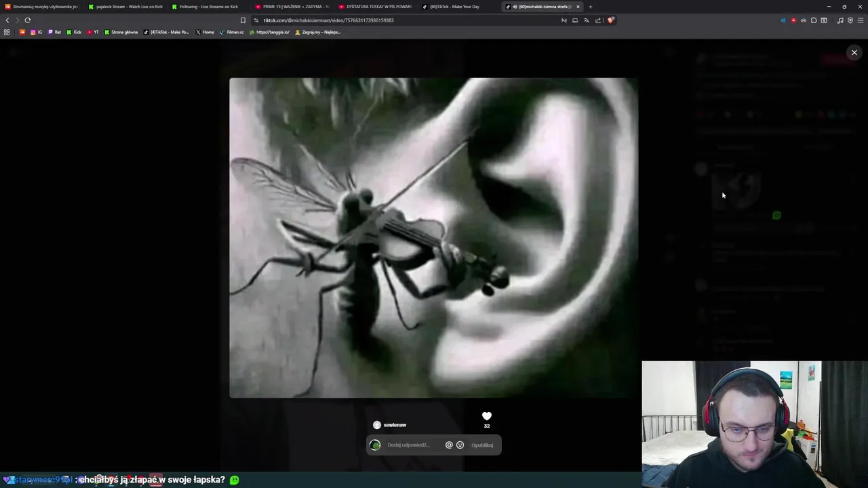Screen dimensions: 868x488
Task: Open a new browser tab with plus
Action: pos(590,7)
